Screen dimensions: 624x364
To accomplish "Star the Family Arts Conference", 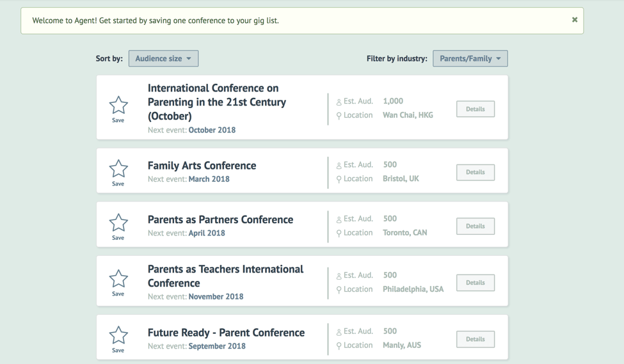I will tap(118, 169).
